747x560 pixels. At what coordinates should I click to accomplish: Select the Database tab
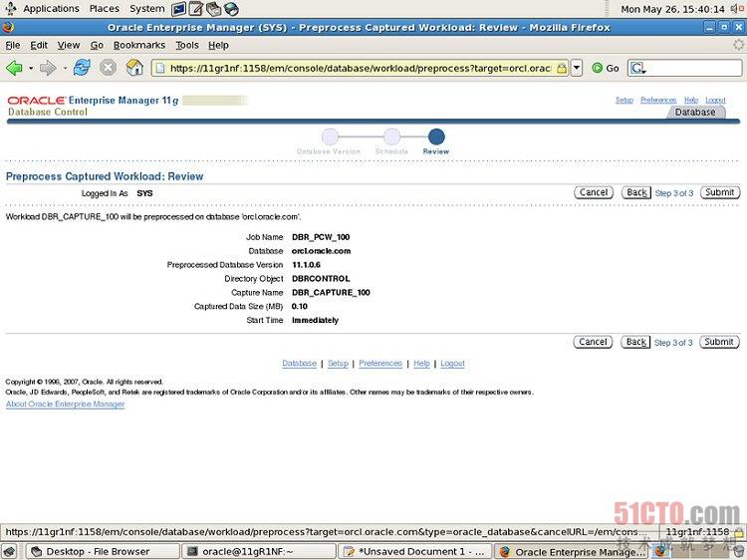694,113
